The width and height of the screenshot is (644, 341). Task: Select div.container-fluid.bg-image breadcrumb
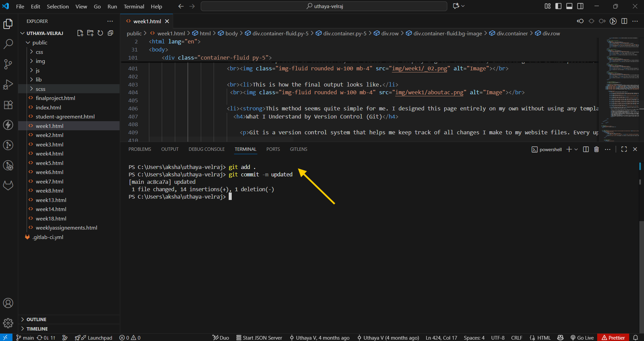pyautogui.click(x=444, y=33)
